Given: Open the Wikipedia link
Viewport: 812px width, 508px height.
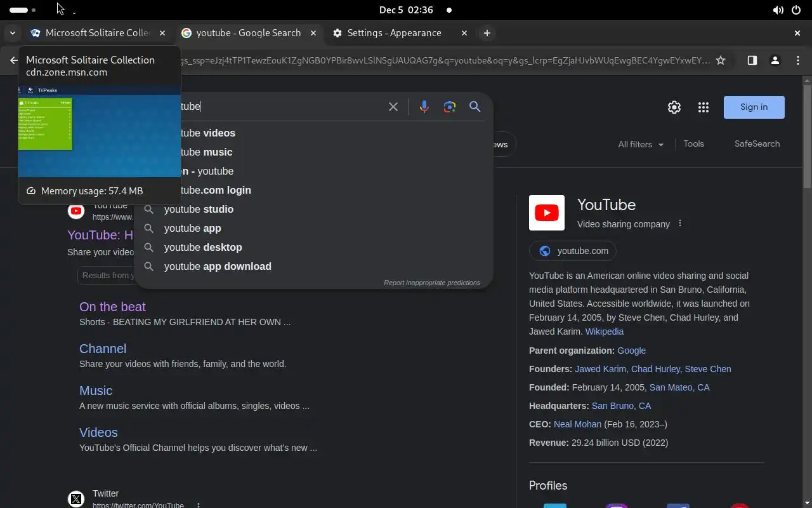Looking at the screenshot, I should [604, 331].
